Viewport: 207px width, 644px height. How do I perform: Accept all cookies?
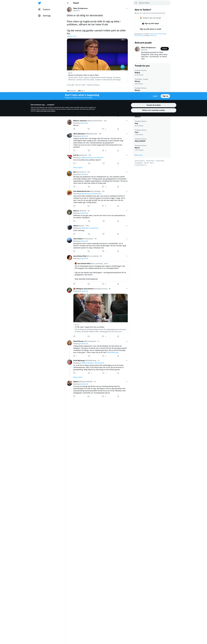153,105
